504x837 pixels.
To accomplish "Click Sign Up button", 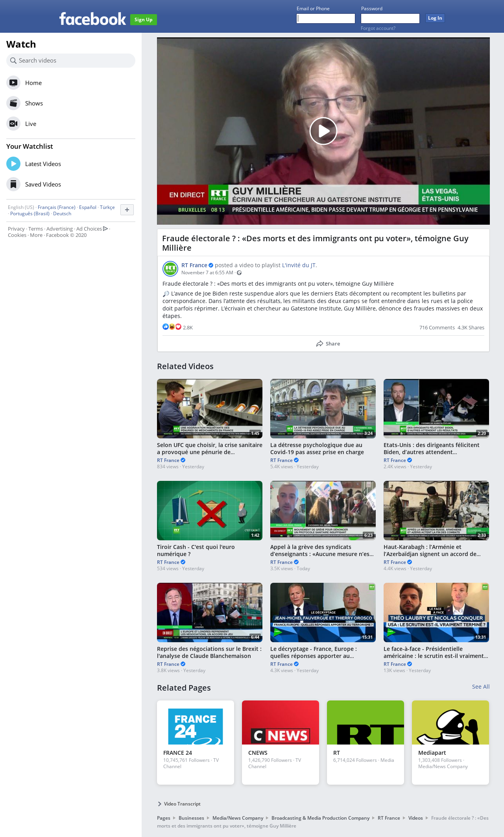I will (x=143, y=20).
